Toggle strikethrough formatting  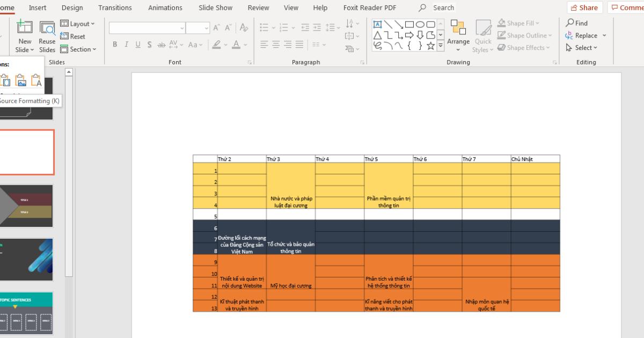161,45
